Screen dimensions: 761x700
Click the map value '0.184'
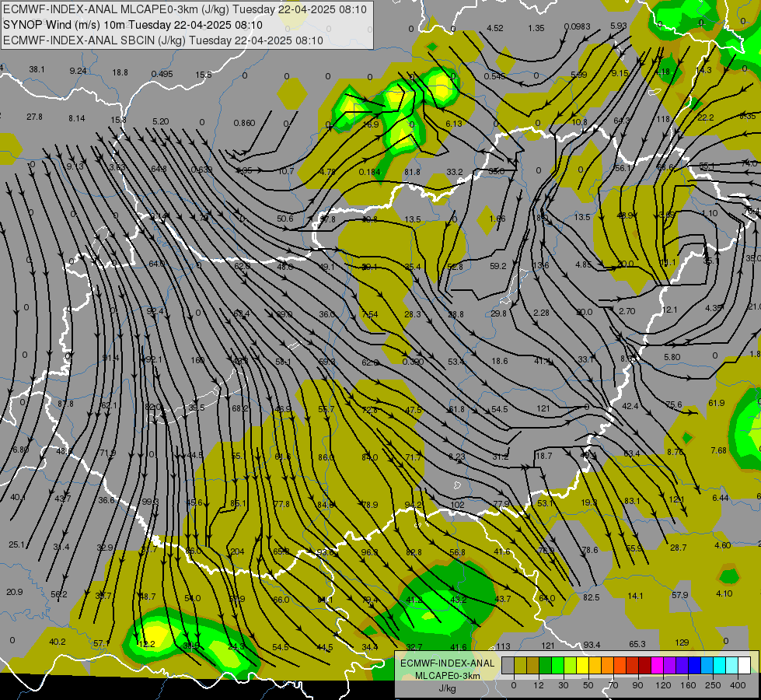coord(370,172)
